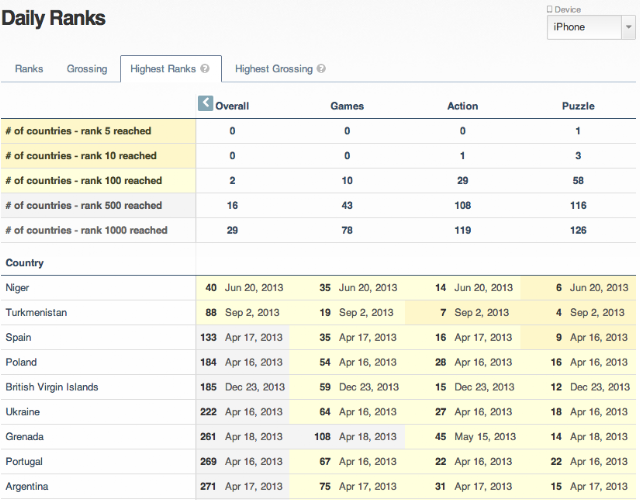This screenshot has width=640, height=500.
Task: Click the Puzzle column header
Action: click(x=578, y=106)
